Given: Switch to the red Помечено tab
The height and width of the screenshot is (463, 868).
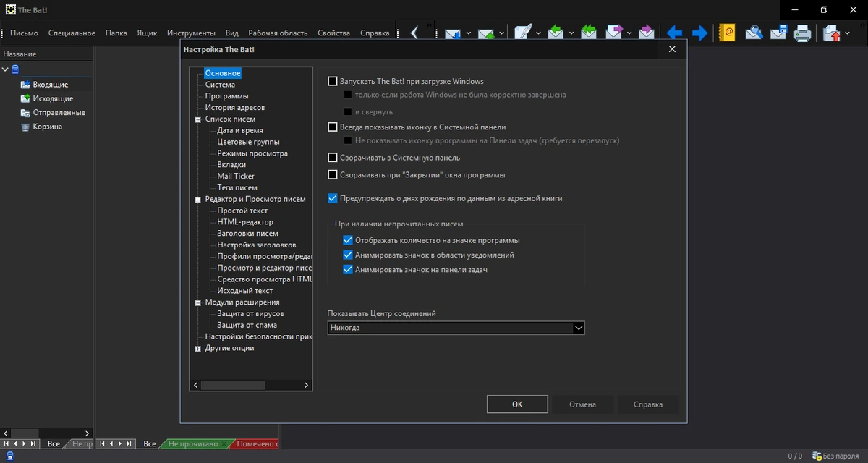Looking at the screenshot, I should (255, 443).
